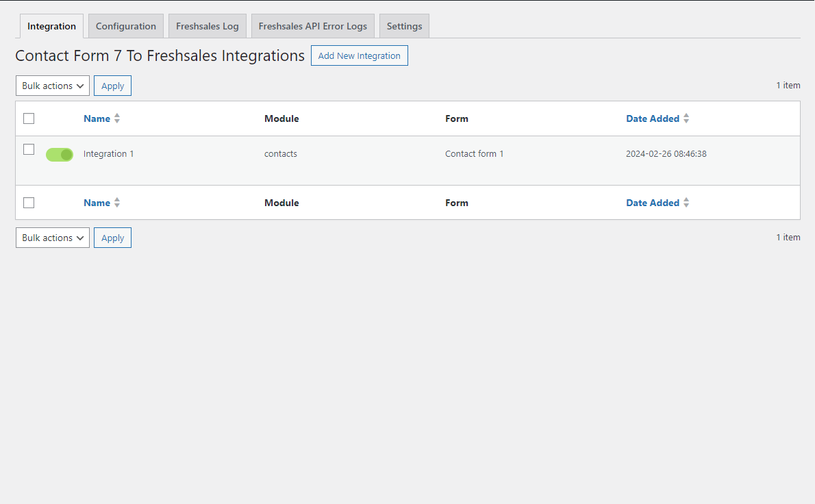Screen dimensions: 815x504
Task: Tick the select-all checkbox in table header
Action: 29,118
